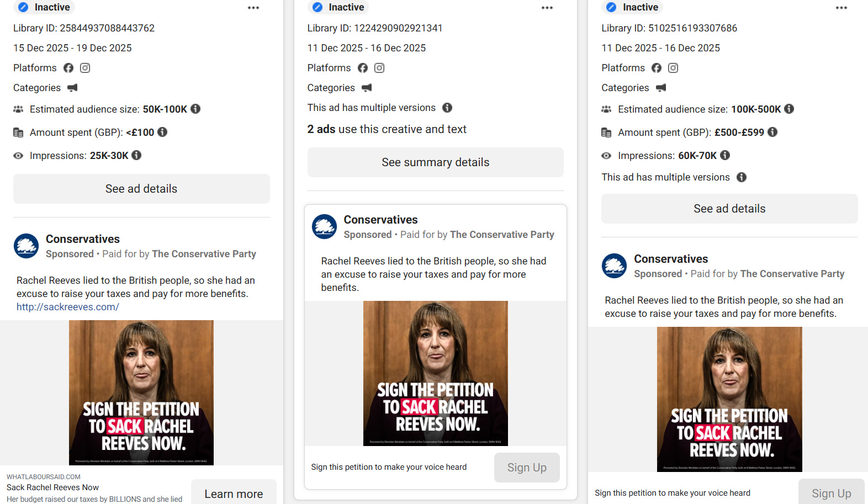The width and height of the screenshot is (868, 504).
Task: Click Conservatives page name in ad 1224290902921341 preview
Action: (x=381, y=220)
